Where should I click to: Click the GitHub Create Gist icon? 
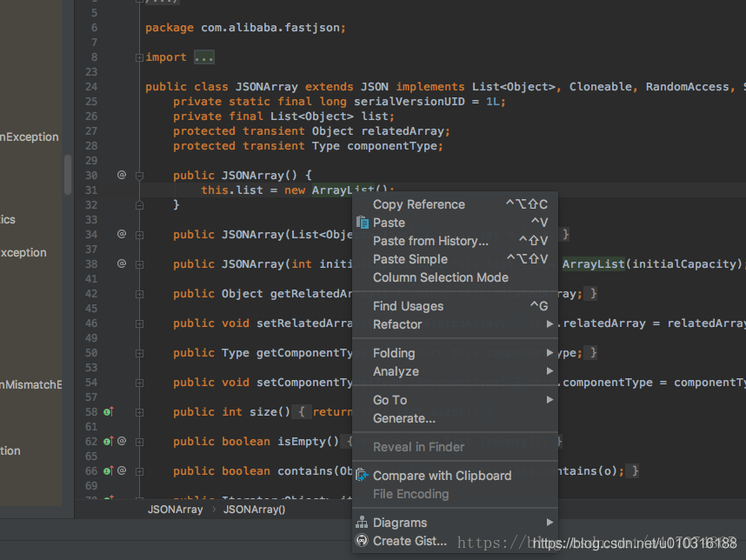(x=362, y=541)
